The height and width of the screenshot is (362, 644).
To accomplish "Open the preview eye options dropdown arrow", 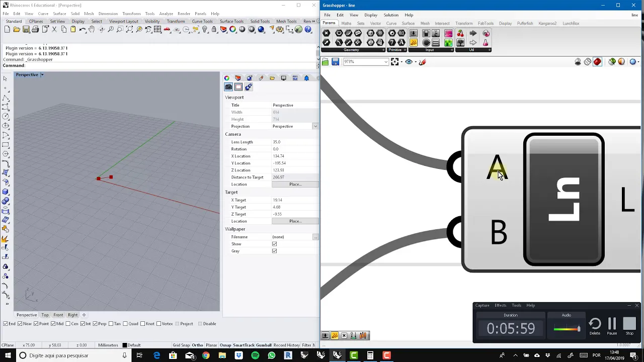I will (416, 62).
